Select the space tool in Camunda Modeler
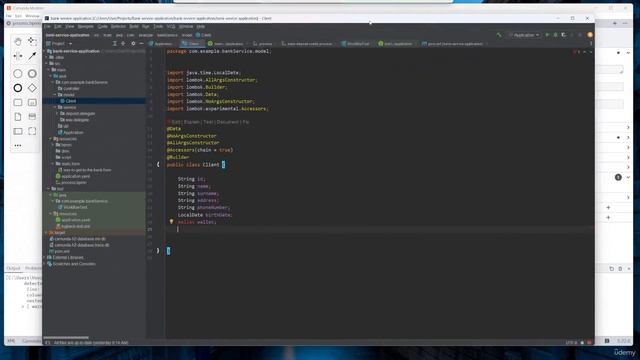This screenshot has height=360, width=640. 18,56
